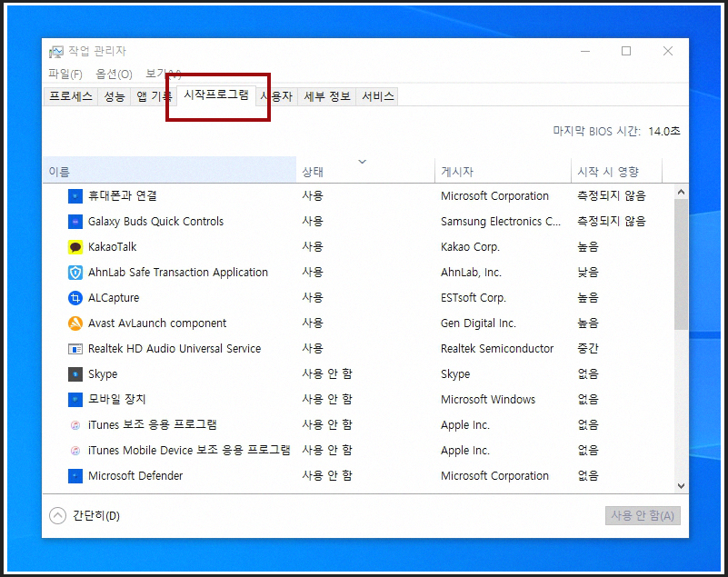
Task: Select Avast AvLaunch component name
Action: point(157,323)
